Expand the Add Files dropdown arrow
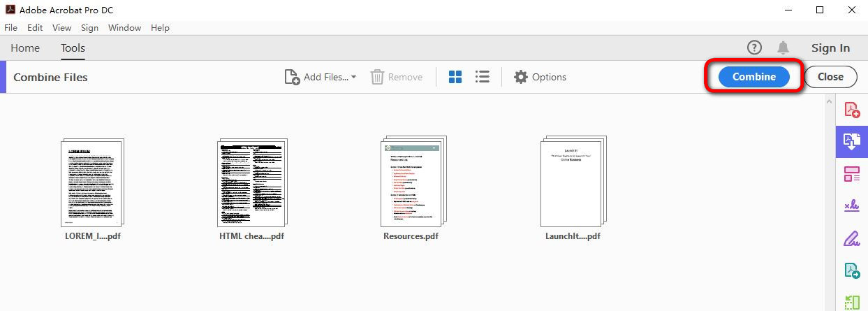 (353, 78)
